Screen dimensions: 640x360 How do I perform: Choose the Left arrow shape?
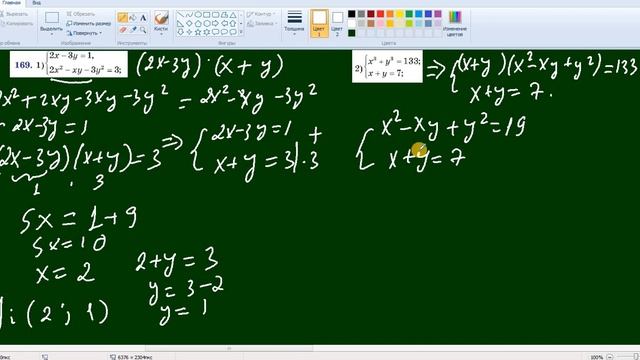click(x=224, y=23)
